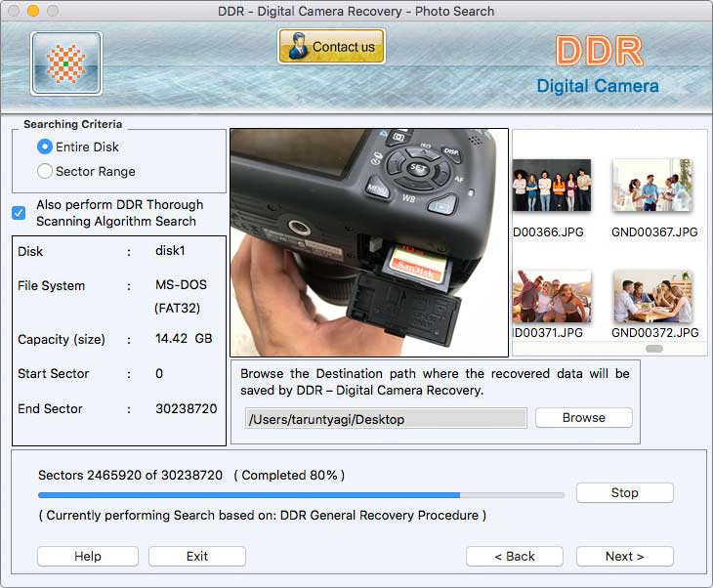Click the Sectors 2465920 of 30238720 status text
This screenshot has width=713, height=588.
131,476
